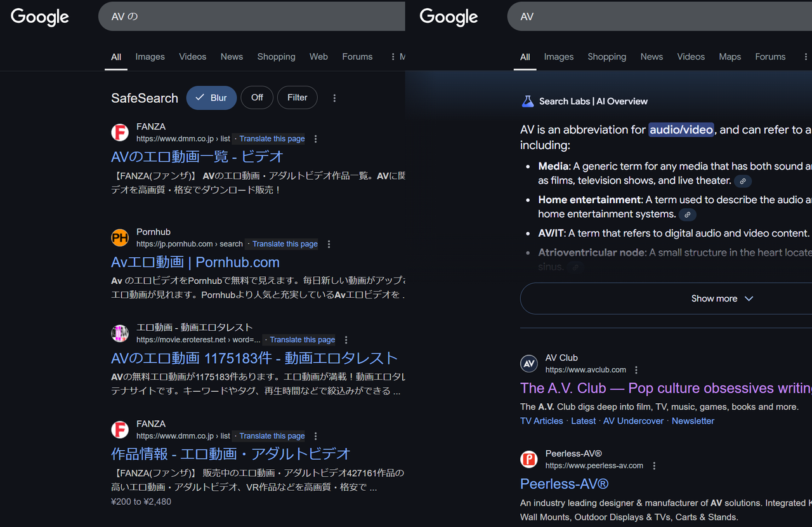This screenshot has width=812, height=527.
Task: Open the source link icon after Home entertainment bullet
Action: (x=687, y=215)
